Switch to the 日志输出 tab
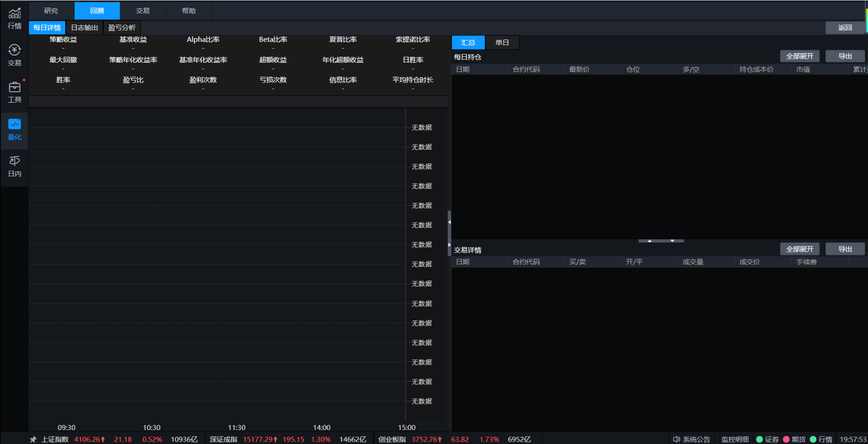The height and width of the screenshot is (444, 868). (x=84, y=28)
